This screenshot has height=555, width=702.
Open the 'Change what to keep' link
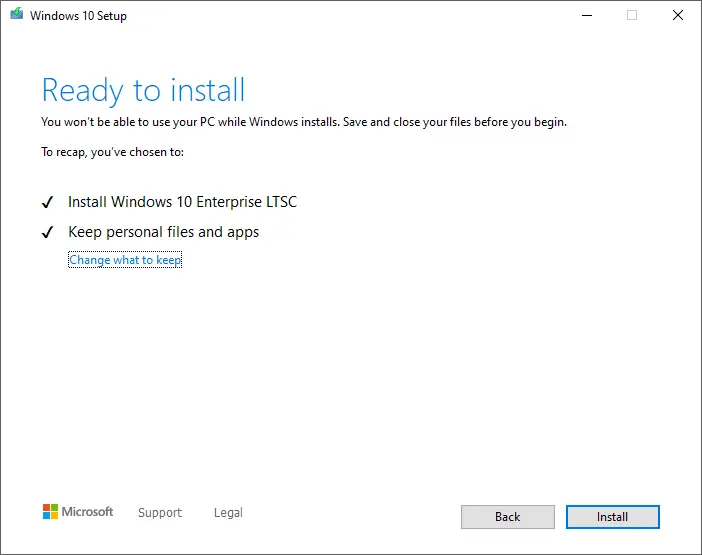click(x=125, y=260)
